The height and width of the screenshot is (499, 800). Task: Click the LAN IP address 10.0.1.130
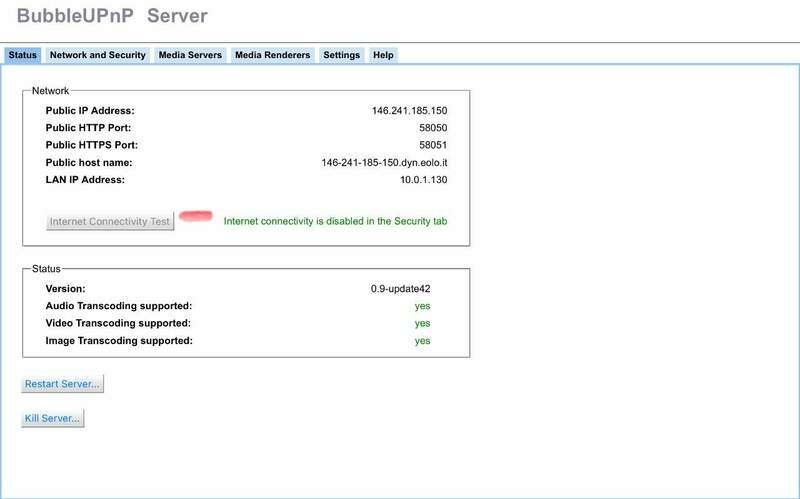point(423,179)
